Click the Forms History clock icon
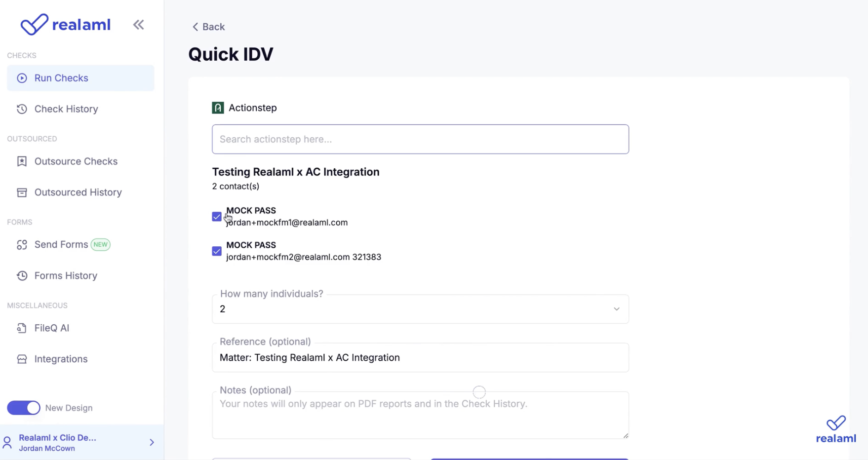Viewport: 868px width, 460px height. pyautogui.click(x=22, y=276)
